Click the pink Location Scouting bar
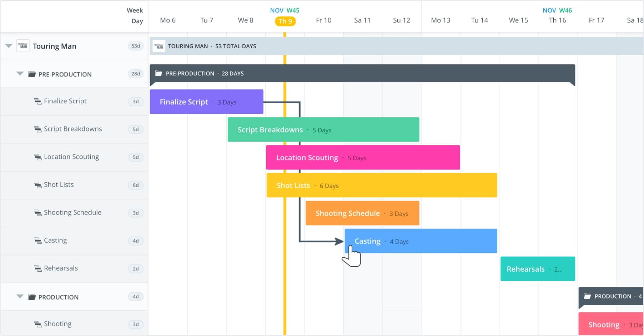 pyautogui.click(x=362, y=157)
